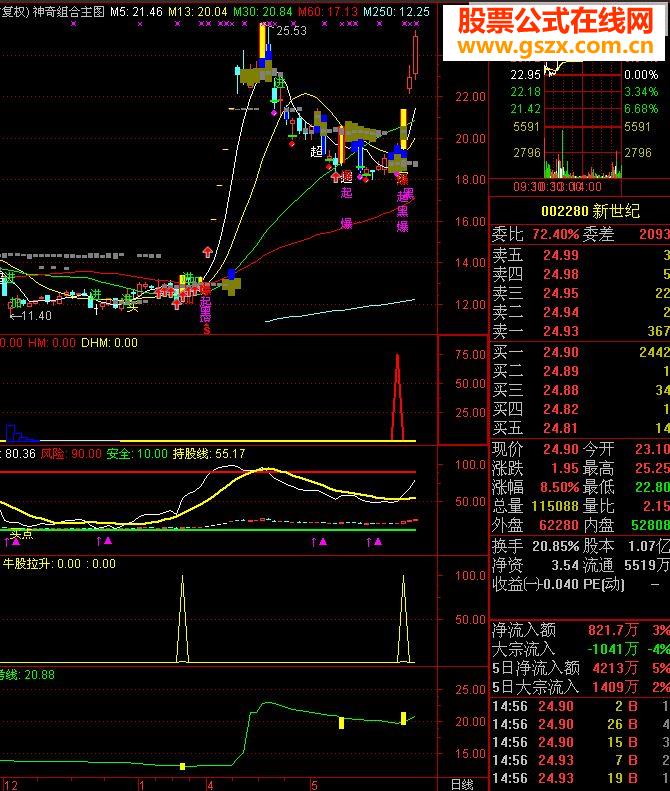Click the 收益(一) -0.040 entry
The height and width of the screenshot is (791, 670).
(535, 584)
